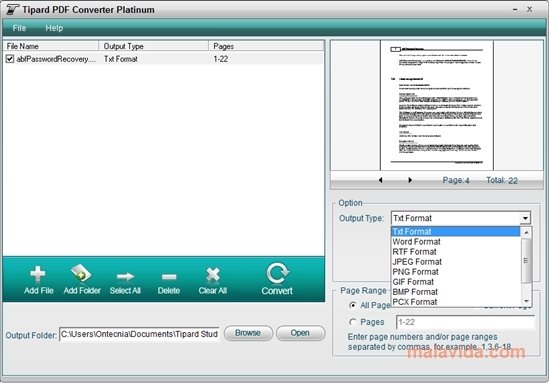The image size is (549, 383).
Task: Click the page range input field
Action: [465, 322]
